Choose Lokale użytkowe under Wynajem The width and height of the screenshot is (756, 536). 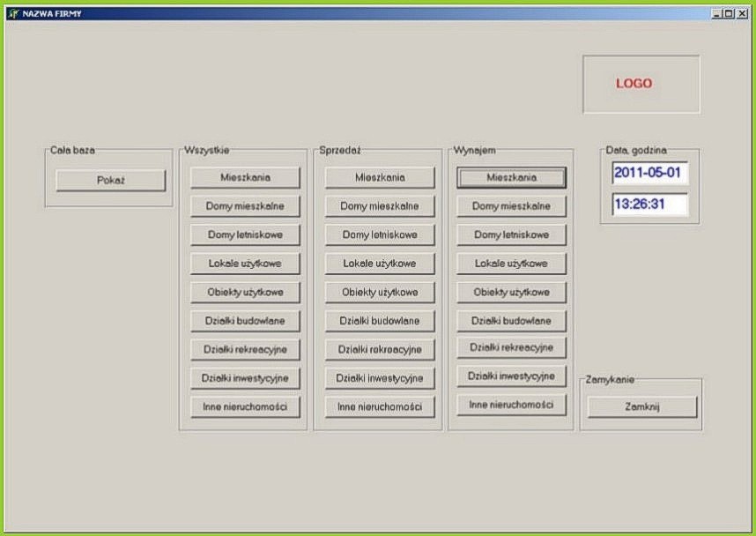point(511,264)
